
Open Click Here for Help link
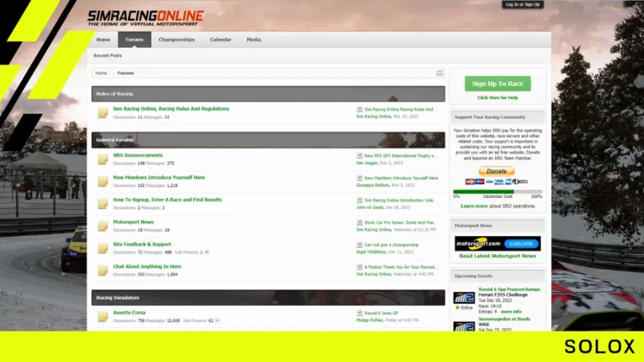497,97
